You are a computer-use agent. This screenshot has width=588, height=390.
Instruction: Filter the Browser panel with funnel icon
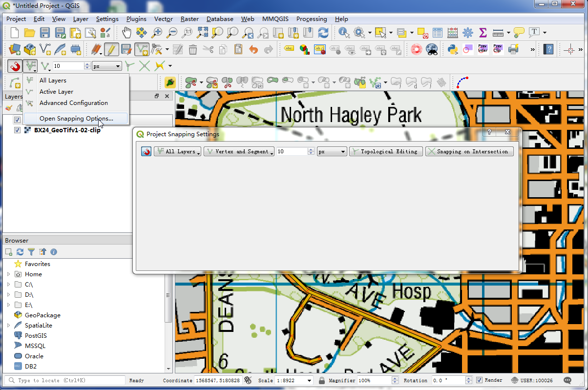31,252
